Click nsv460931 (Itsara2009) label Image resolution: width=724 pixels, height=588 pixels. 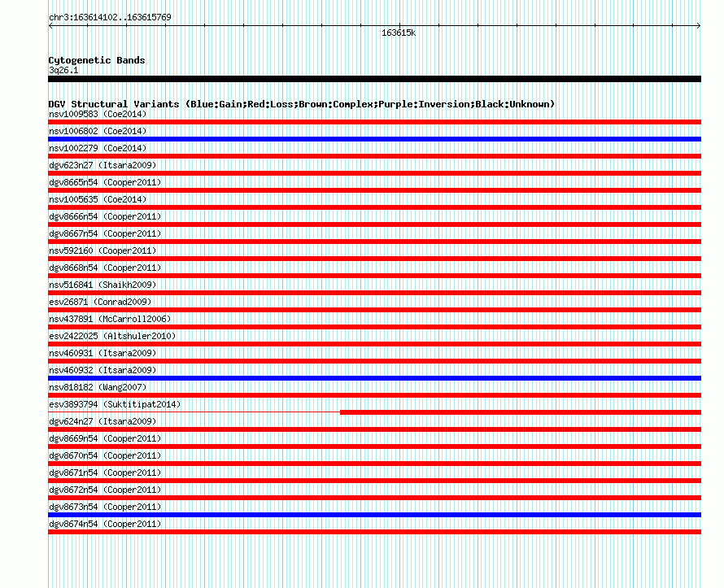(102, 353)
